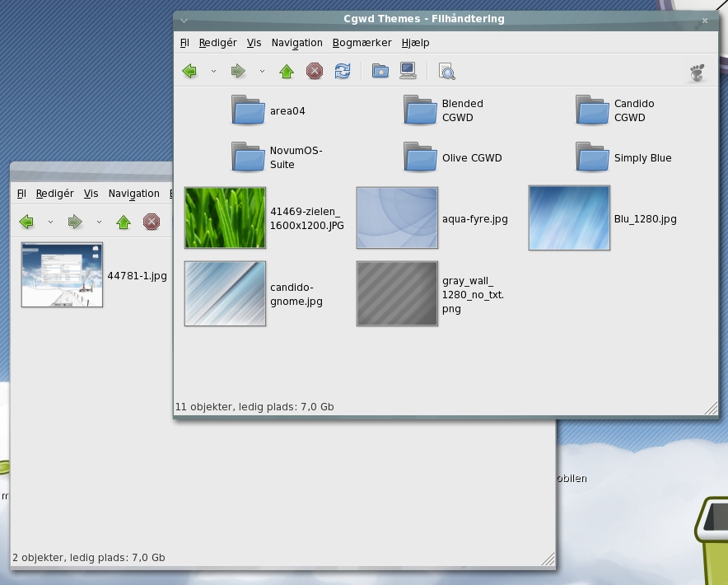Open Fil menu in background window
The height and width of the screenshot is (585, 728).
click(x=21, y=194)
